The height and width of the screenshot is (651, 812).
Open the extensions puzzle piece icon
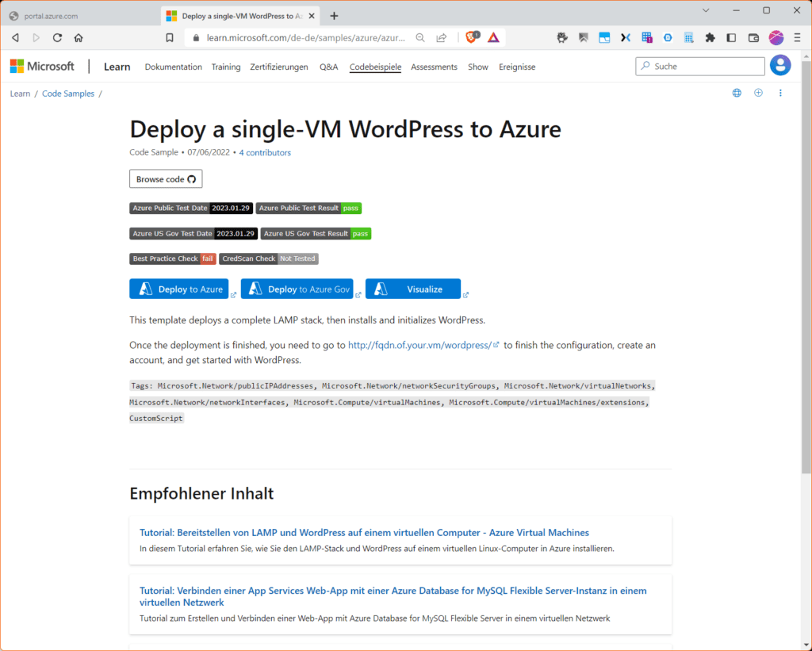coord(710,38)
